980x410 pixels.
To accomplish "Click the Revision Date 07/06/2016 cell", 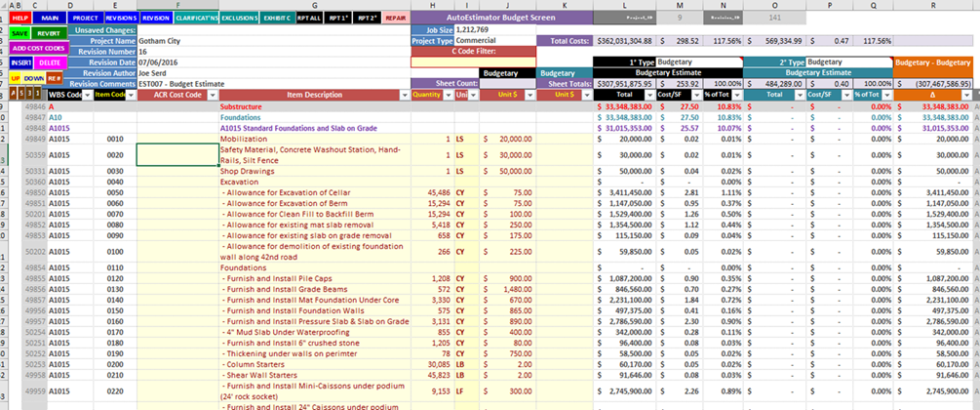I will pos(274,62).
